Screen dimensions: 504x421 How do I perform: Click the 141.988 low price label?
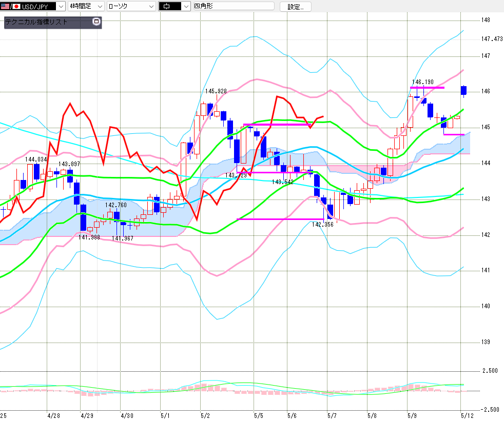point(89,237)
